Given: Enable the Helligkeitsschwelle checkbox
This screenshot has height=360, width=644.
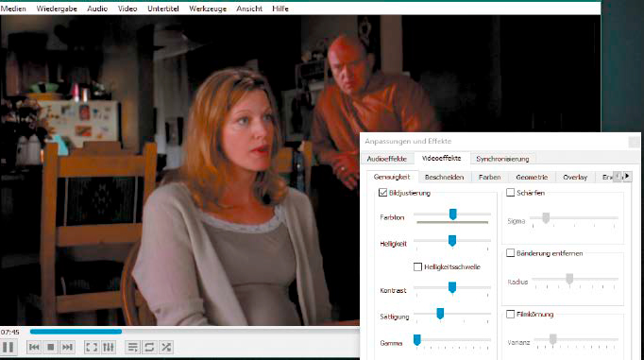Looking at the screenshot, I should (x=417, y=266).
